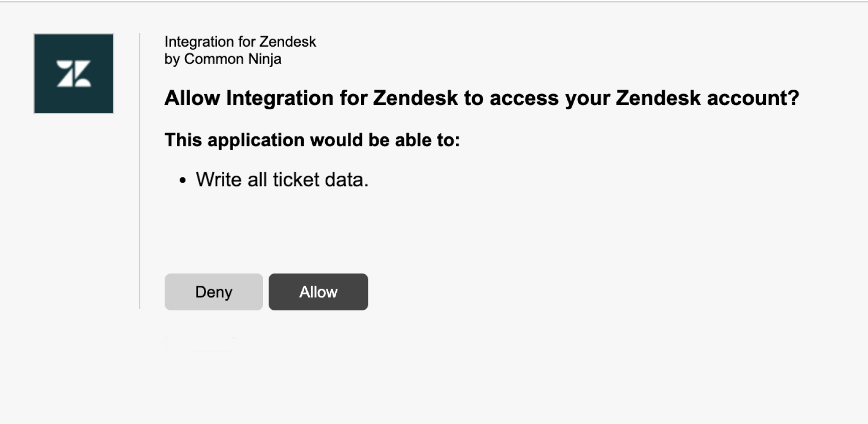
Task: Deny the integration access request
Action: (213, 292)
